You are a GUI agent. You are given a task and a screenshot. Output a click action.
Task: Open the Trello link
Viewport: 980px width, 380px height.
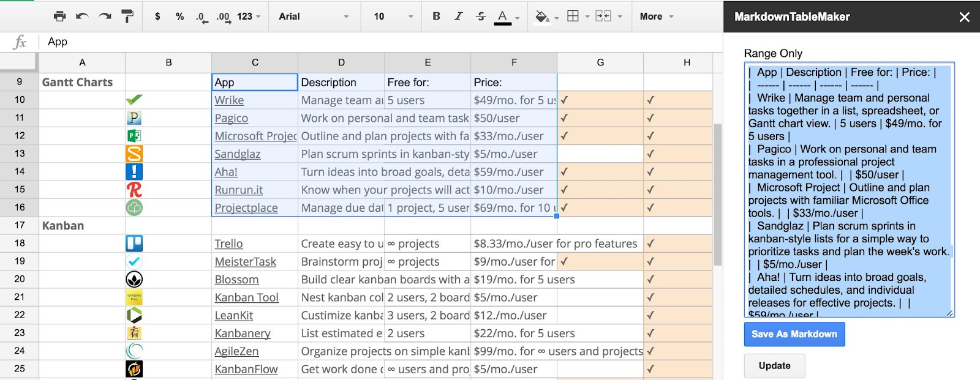[x=228, y=244]
